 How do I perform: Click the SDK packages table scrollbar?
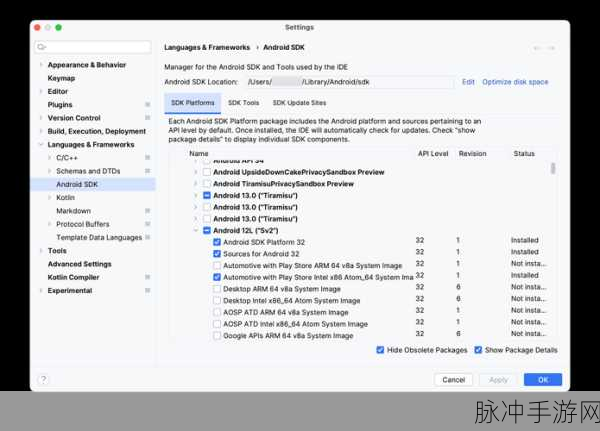tap(553, 168)
